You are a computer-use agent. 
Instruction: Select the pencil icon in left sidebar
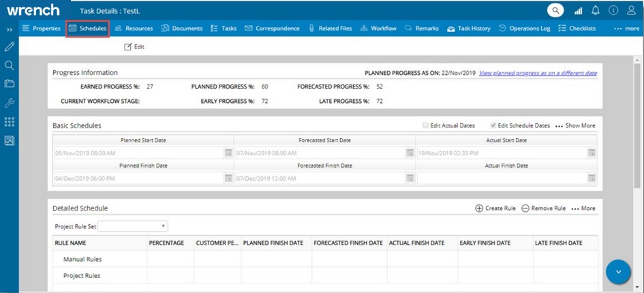(x=10, y=47)
